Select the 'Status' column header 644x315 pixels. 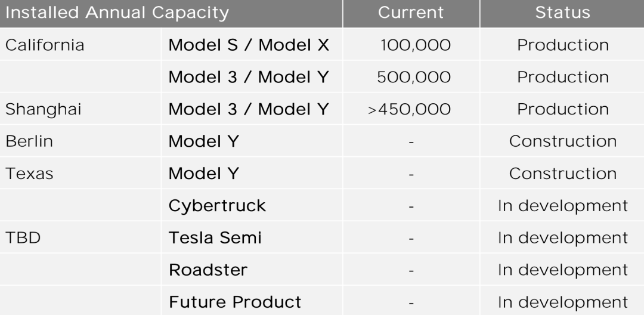pos(562,13)
